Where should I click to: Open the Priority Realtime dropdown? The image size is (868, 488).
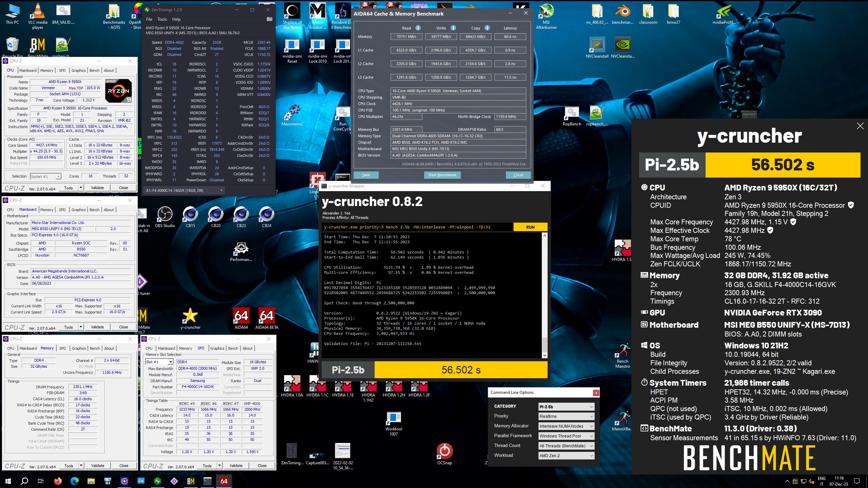click(x=566, y=416)
